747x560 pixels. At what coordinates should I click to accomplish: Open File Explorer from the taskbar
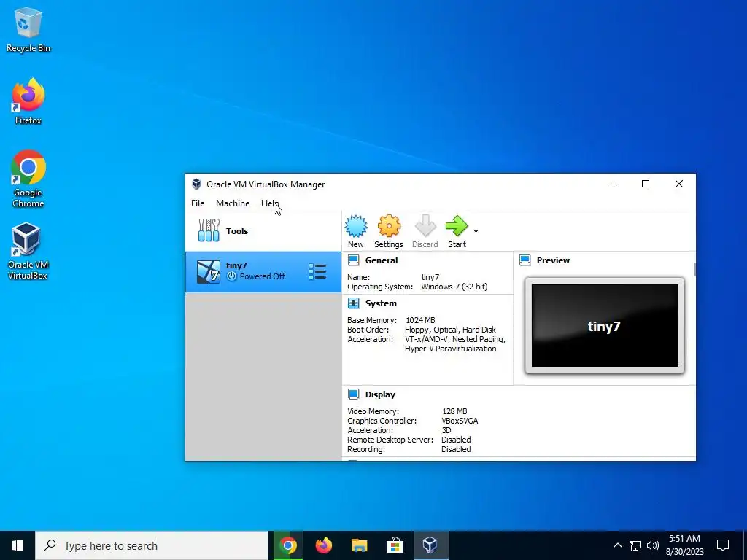click(359, 545)
